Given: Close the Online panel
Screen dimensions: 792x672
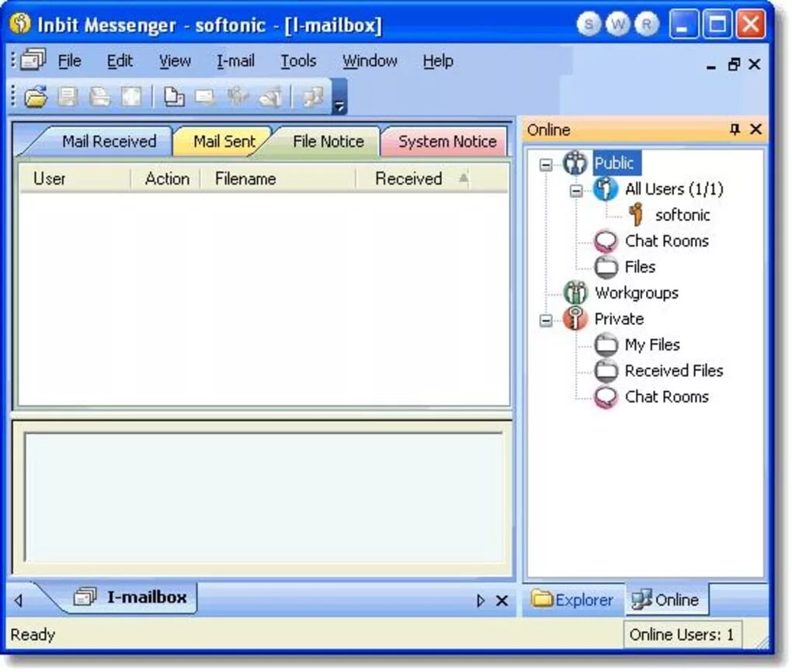Looking at the screenshot, I should pyautogui.click(x=756, y=130).
